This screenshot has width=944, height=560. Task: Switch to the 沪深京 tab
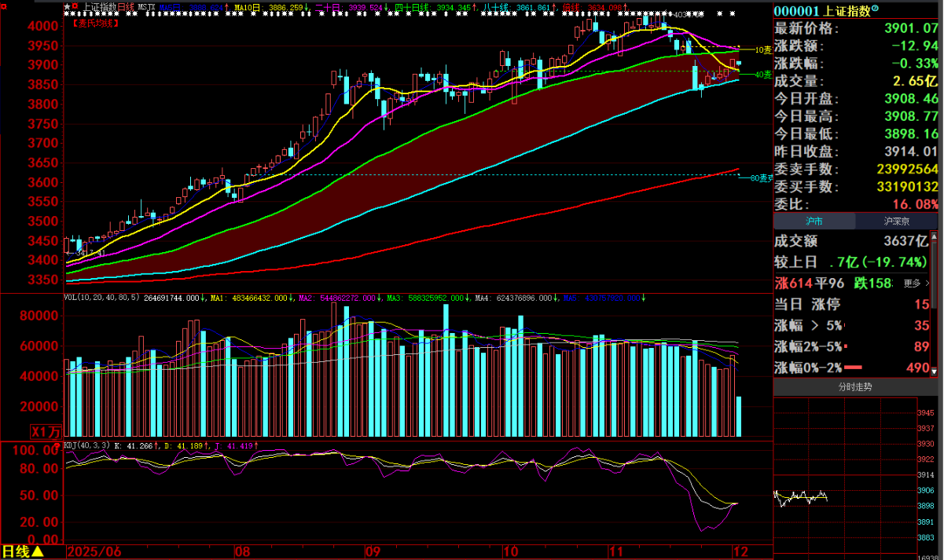pos(896,222)
